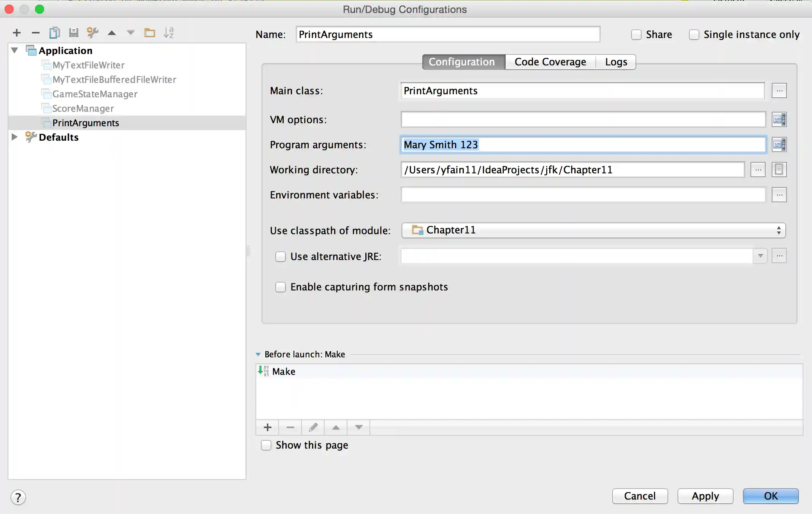This screenshot has height=514, width=812.
Task: Enable the Share checkbox
Action: [636, 35]
